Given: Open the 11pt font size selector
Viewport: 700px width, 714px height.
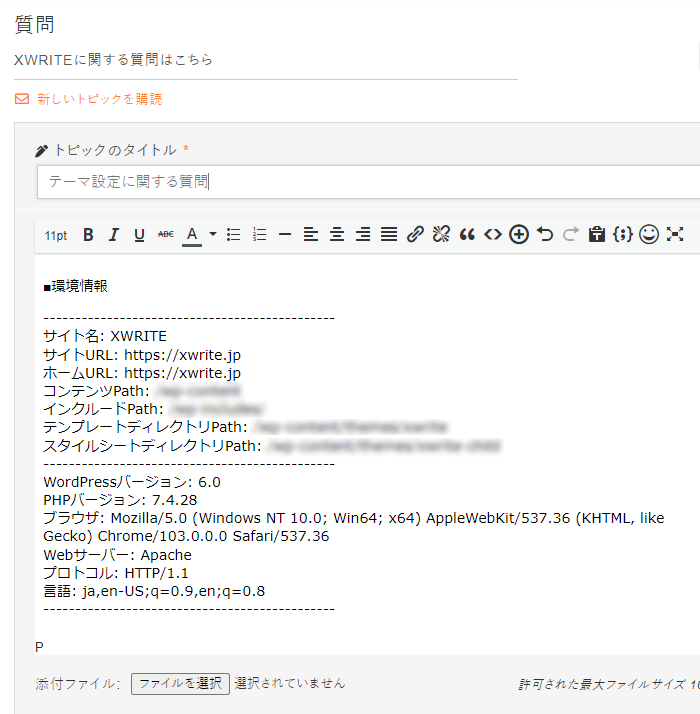Looking at the screenshot, I should coord(56,235).
